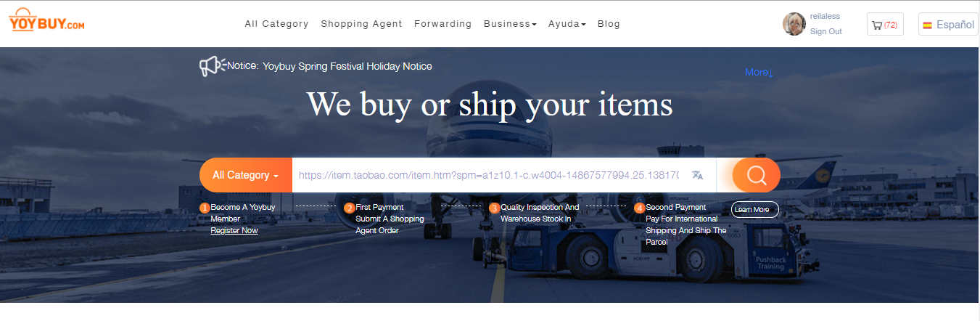Screen dimensions: 980x321
Task: Click the Learn More button
Action: pos(755,209)
